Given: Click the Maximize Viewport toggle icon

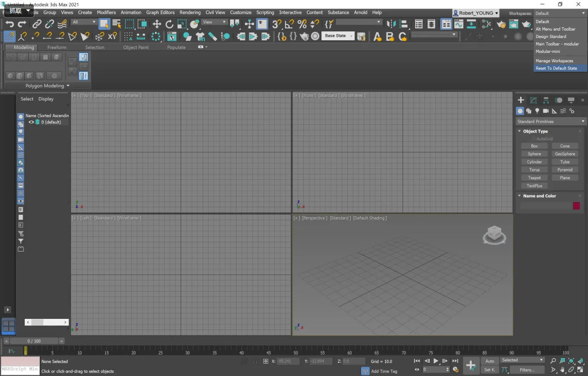Looking at the screenshot, I should [x=580, y=370].
